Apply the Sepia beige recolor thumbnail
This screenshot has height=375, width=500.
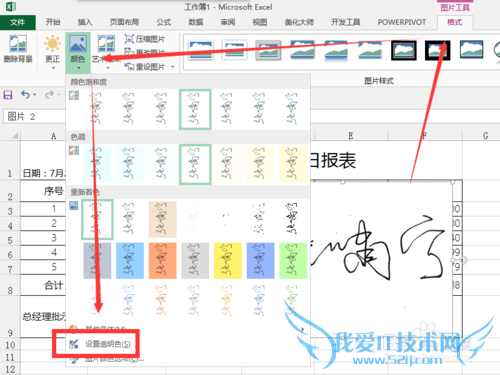162,219
